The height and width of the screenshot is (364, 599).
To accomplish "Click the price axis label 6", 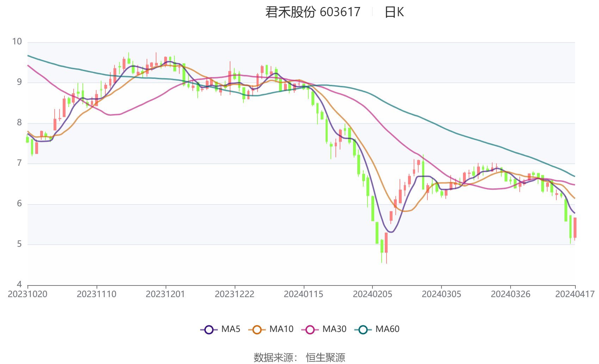I will [x=19, y=203].
